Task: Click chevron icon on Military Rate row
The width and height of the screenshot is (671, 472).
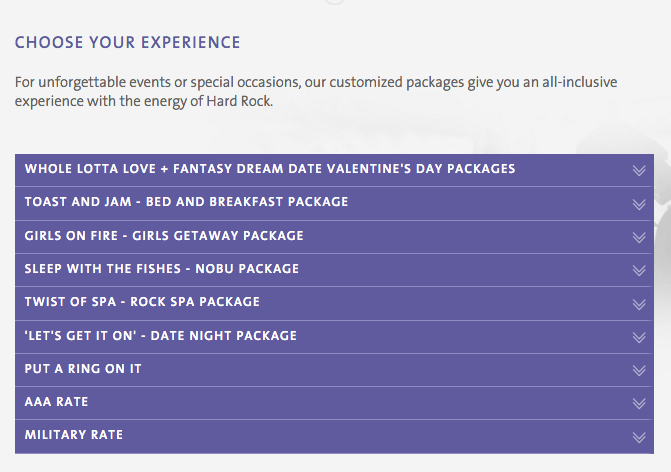Action: [x=639, y=437]
